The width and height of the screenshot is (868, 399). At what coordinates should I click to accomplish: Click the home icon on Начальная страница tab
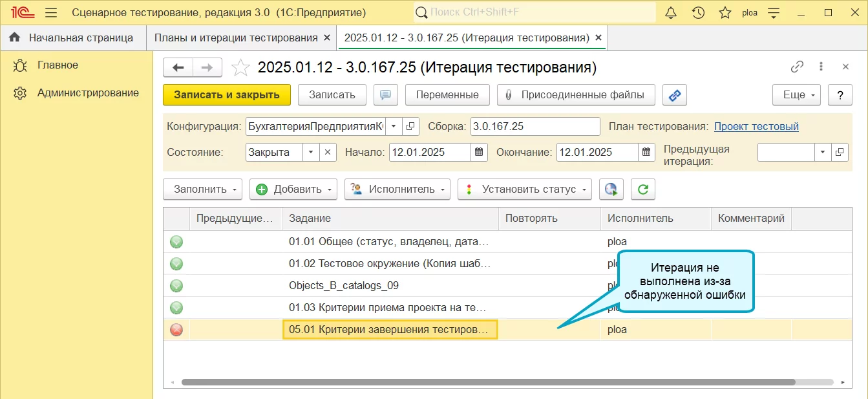coord(14,38)
